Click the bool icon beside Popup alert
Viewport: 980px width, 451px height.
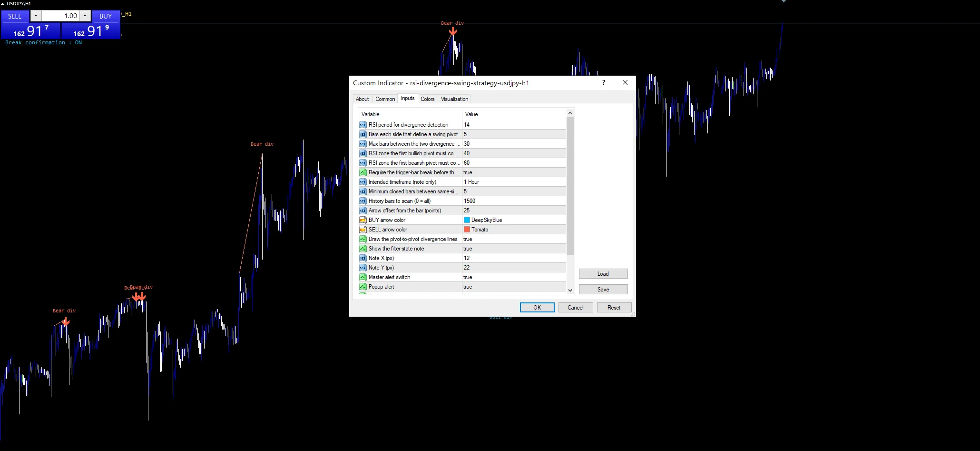click(x=363, y=287)
